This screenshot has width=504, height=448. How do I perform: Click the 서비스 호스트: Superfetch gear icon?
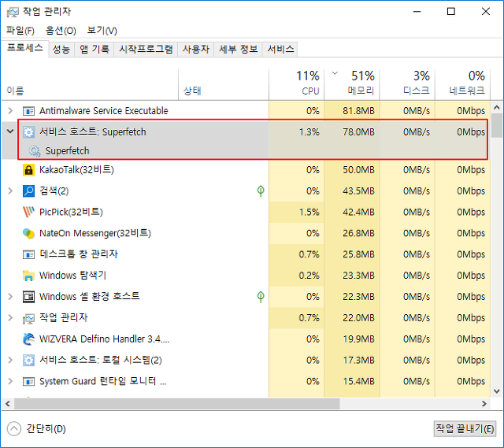click(28, 132)
